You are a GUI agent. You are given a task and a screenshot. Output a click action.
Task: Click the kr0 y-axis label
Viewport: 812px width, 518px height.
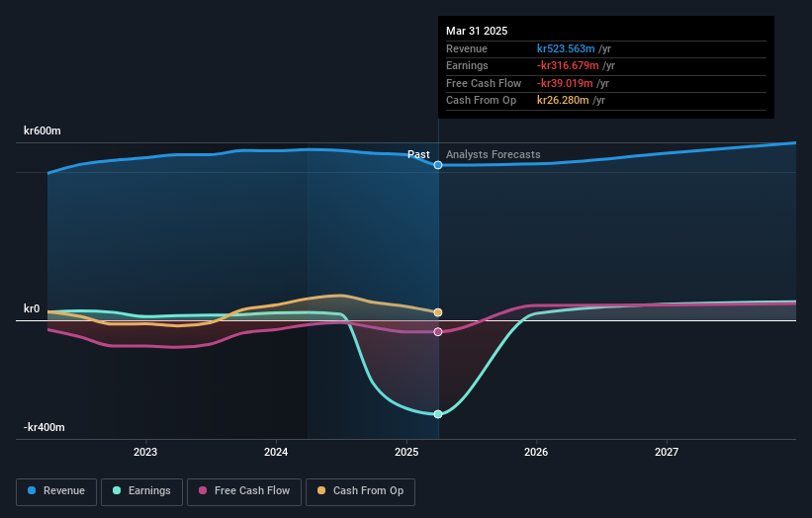coord(32,309)
